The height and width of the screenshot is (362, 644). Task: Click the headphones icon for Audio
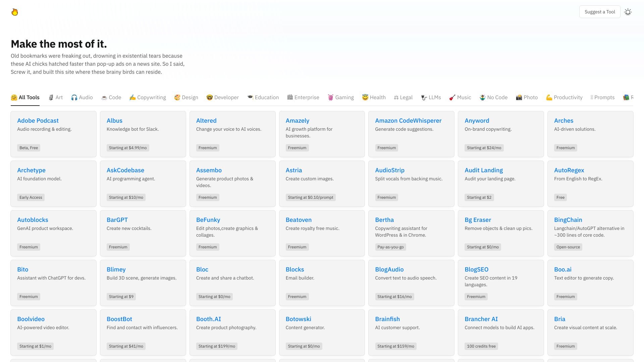[x=74, y=98]
